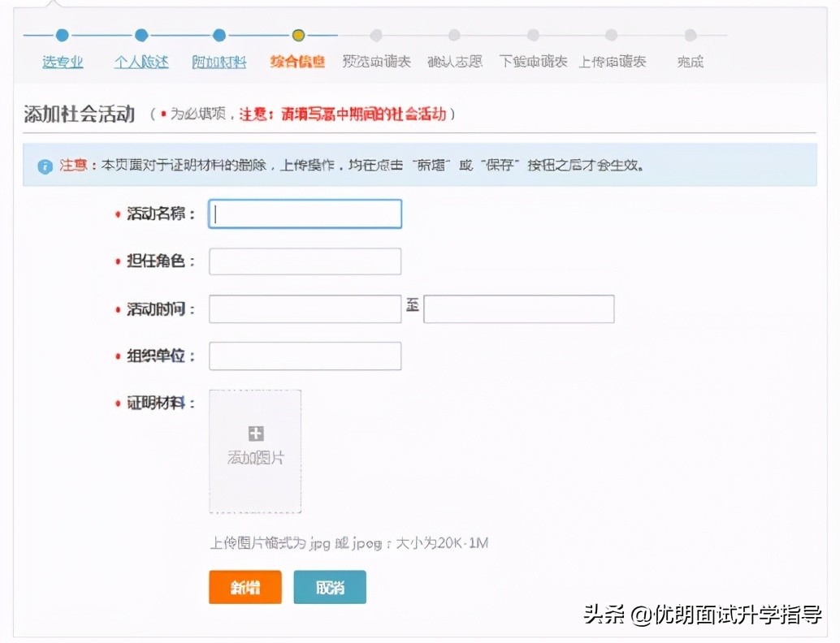This screenshot has width=840, height=643.
Task: Focus the 活动名称 input field
Action: pos(305,214)
